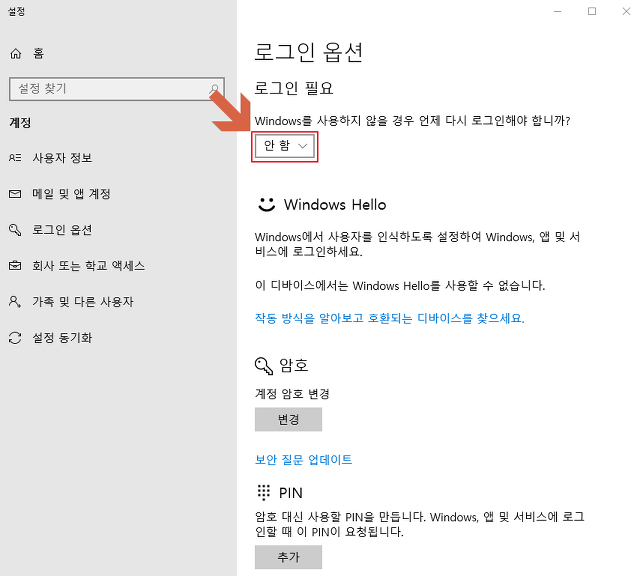Select 로그인 옵션 in the sidebar
The height and width of the screenshot is (576, 640).
pyautogui.click(x=62, y=230)
